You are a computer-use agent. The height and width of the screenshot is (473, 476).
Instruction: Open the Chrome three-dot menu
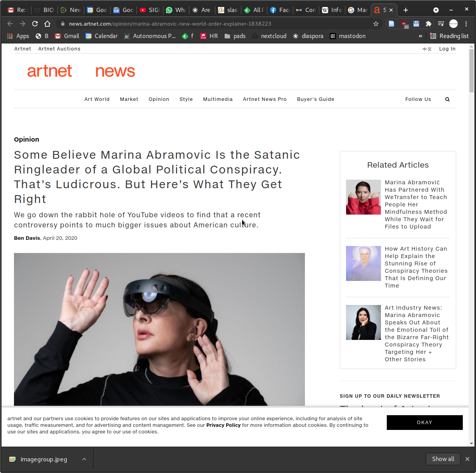[466, 24]
